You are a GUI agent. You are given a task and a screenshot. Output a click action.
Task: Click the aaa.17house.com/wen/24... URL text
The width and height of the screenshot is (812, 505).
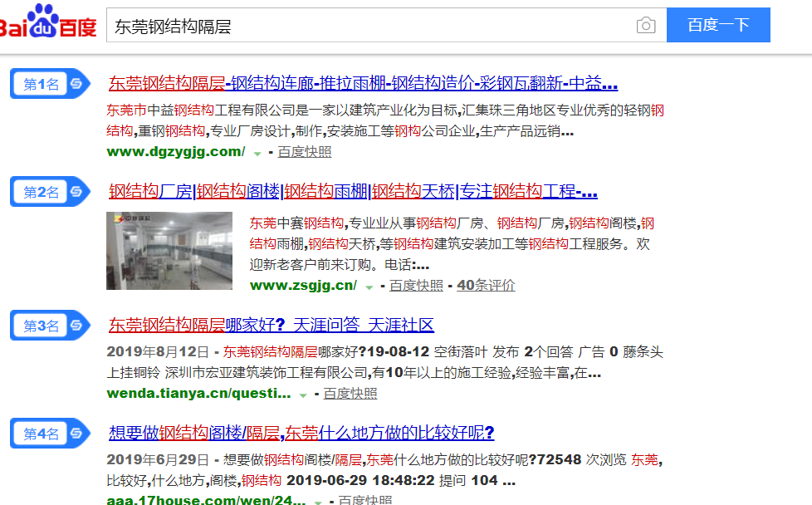pos(206,500)
